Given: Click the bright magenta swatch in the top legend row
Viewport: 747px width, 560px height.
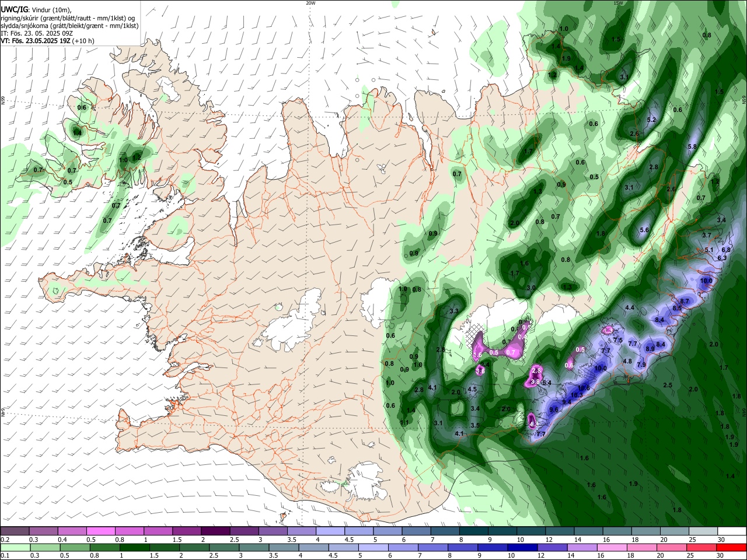Looking at the screenshot, I should tap(101, 531).
